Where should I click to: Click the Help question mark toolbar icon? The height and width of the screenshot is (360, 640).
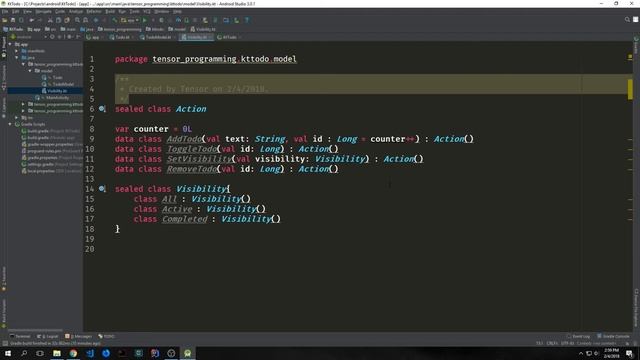click(247, 20)
